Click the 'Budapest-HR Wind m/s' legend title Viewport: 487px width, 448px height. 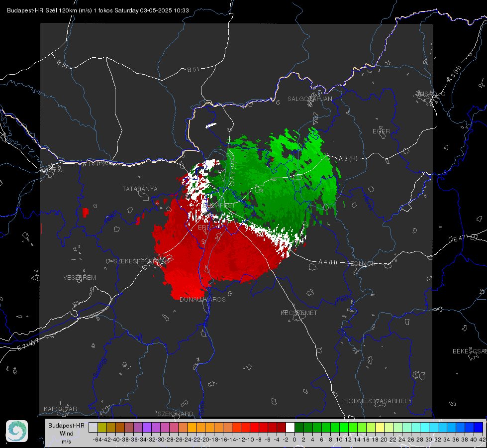tap(66, 434)
